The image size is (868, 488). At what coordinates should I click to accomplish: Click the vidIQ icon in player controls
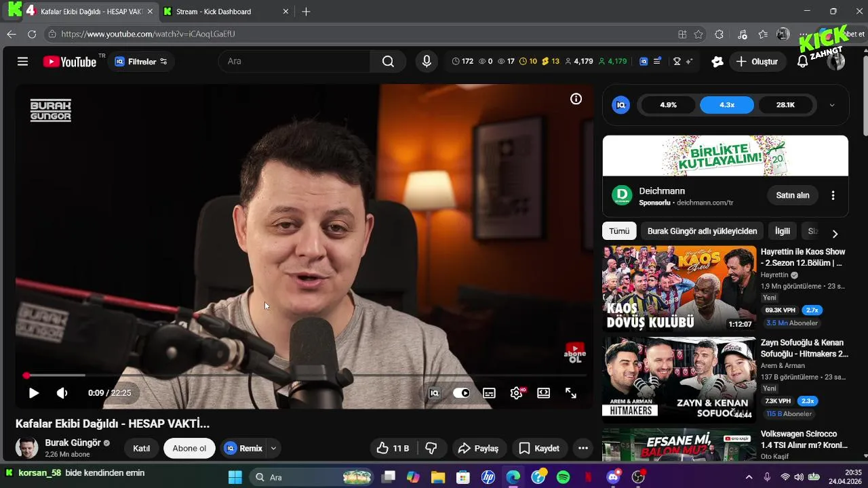point(435,393)
